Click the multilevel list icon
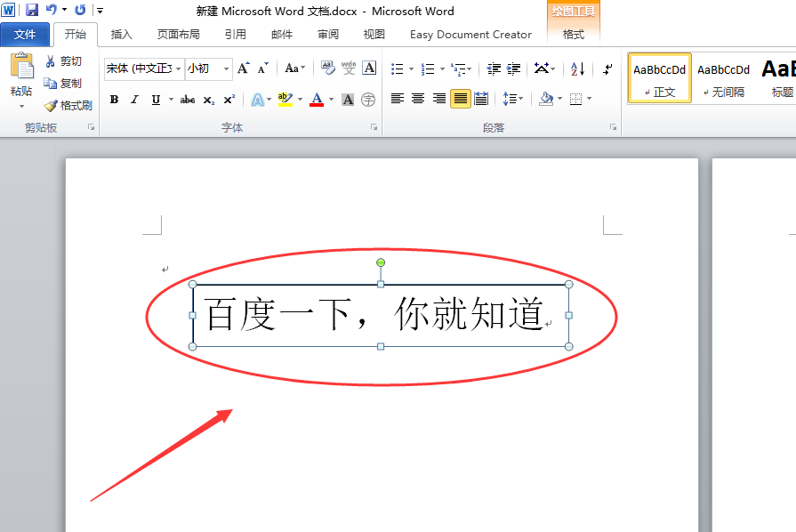Viewport: 796px width, 532px height. tap(458, 69)
